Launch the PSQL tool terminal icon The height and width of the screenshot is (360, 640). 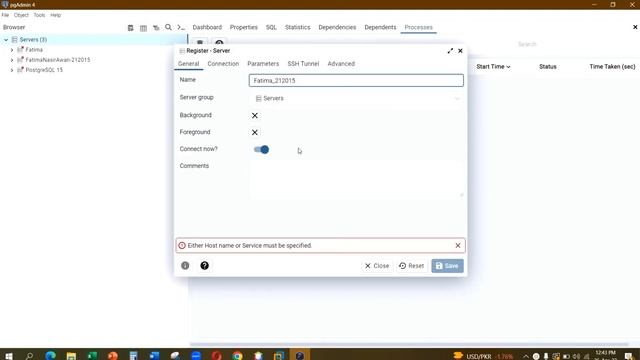tap(181, 27)
